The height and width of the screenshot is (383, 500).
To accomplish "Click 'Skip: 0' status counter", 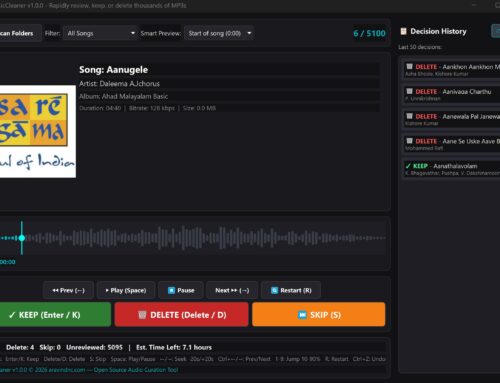I will pyautogui.click(x=50, y=347).
